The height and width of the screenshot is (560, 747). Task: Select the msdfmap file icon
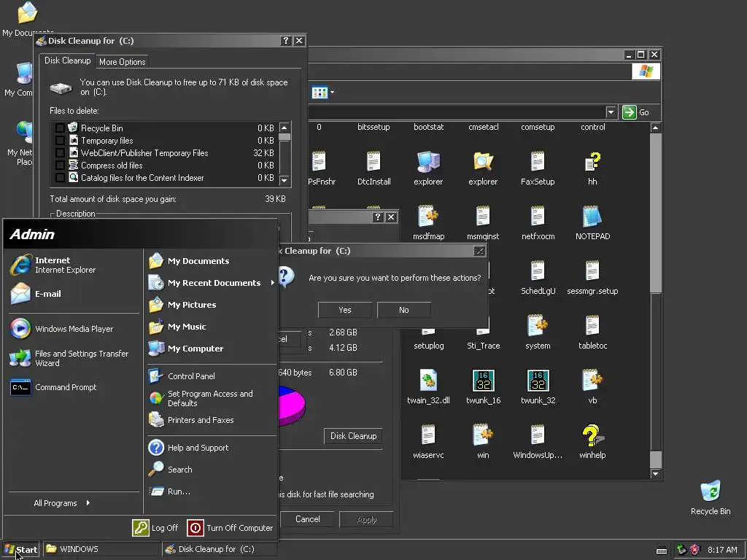(x=428, y=222)
